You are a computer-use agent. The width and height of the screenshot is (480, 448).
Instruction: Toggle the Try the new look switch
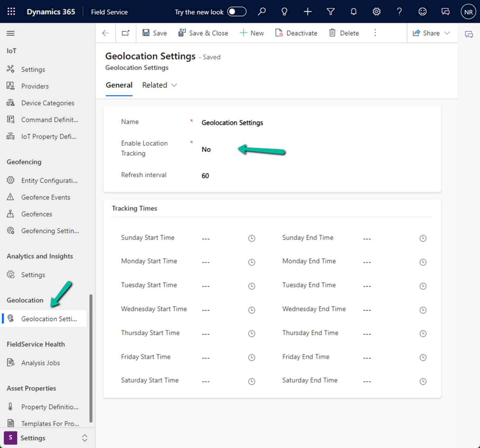pos(237,12)
